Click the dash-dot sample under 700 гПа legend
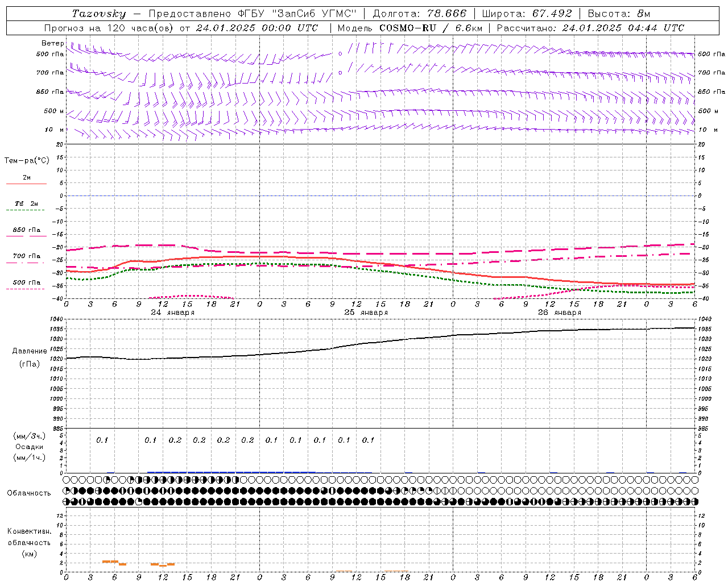The height and width of the screenshot is (582, 728). coord(26,263)
